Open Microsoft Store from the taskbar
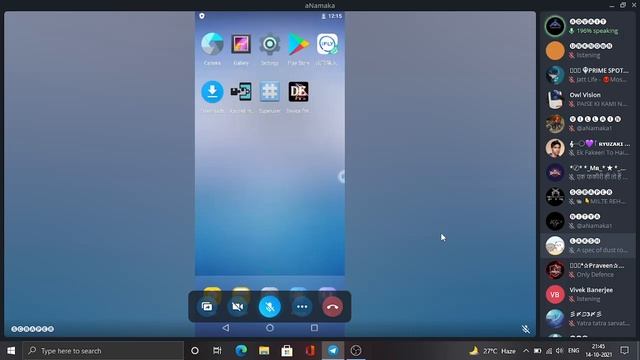 click(x=287, y=351)
